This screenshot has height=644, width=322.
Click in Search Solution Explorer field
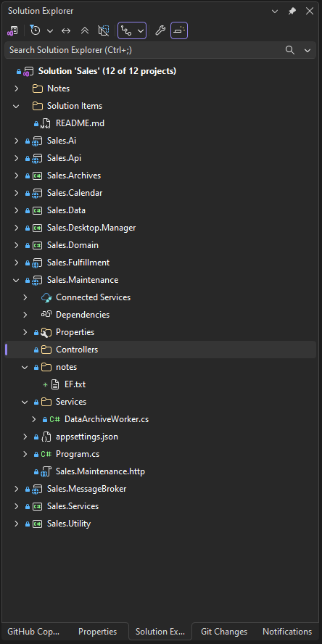144,50
